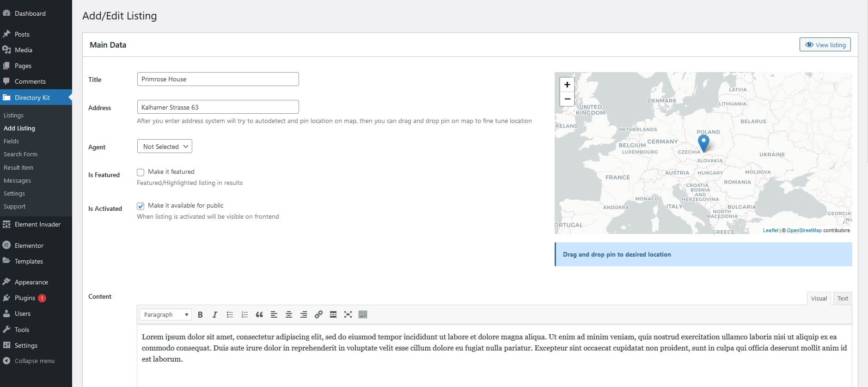Toggle italic formatting in editor
This screenshot has width=868, height=387.
point(214,314)
